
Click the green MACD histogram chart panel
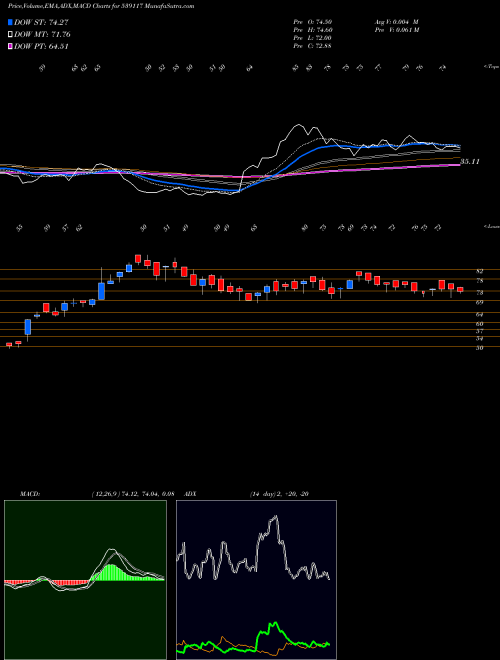[85, 580]
